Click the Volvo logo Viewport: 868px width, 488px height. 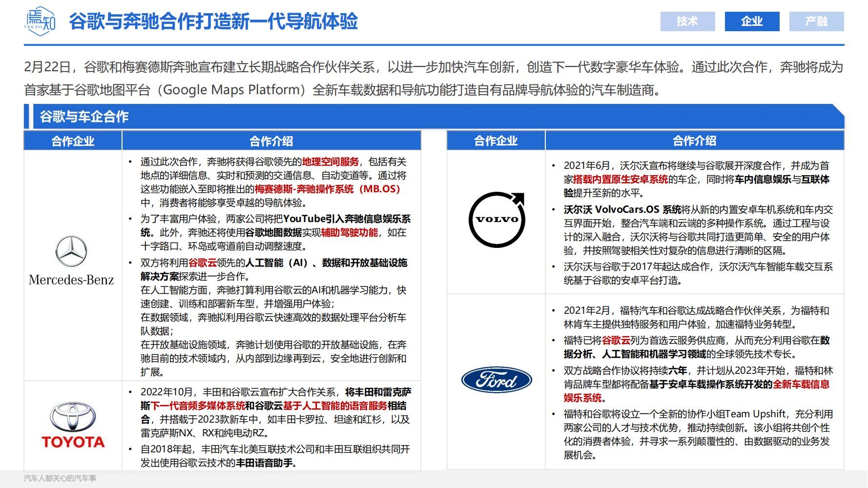(x=497, y=219)
